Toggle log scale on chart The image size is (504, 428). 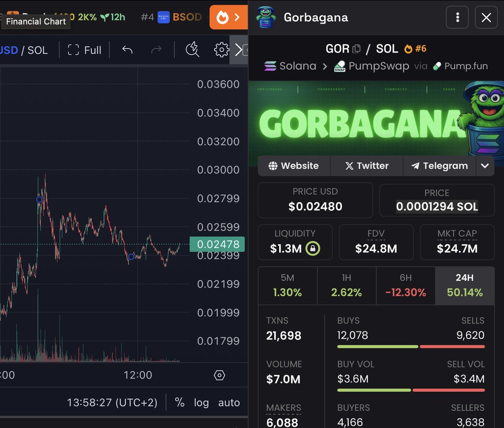click(201, 402)
